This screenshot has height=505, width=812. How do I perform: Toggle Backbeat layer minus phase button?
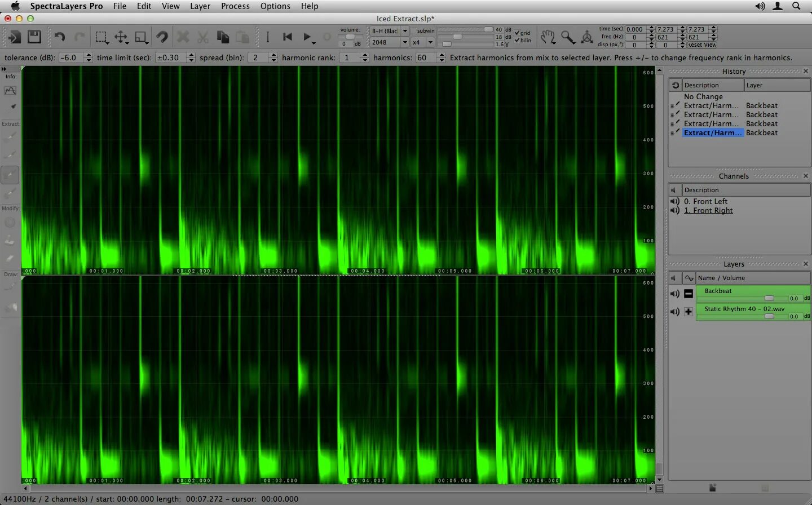pyautogui.click(x=689, y=294)
